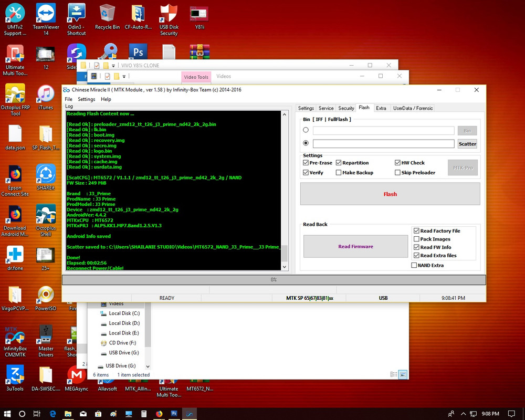The image size is (525, 420).
Task: Click the Firefox icon in the taskbar
Action: 159,414
